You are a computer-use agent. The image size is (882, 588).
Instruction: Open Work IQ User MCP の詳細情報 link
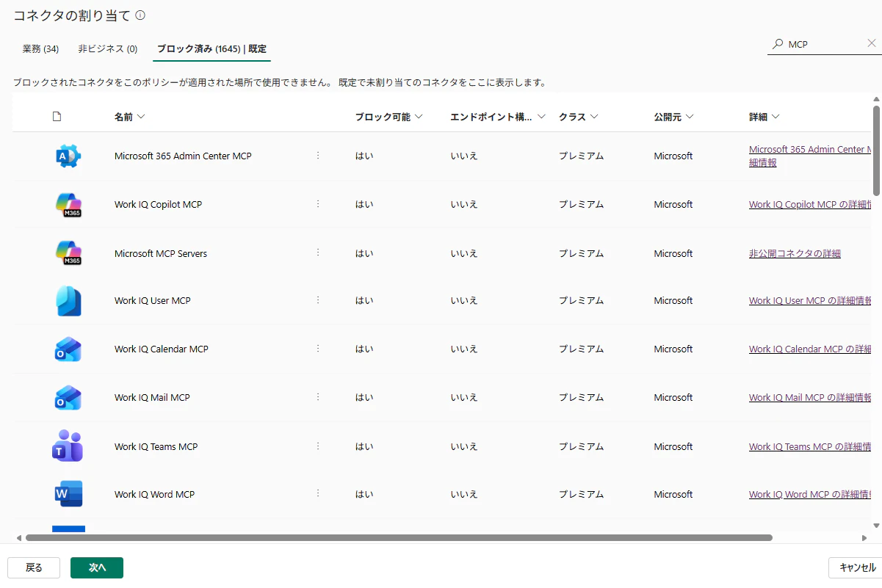point(810,300)
